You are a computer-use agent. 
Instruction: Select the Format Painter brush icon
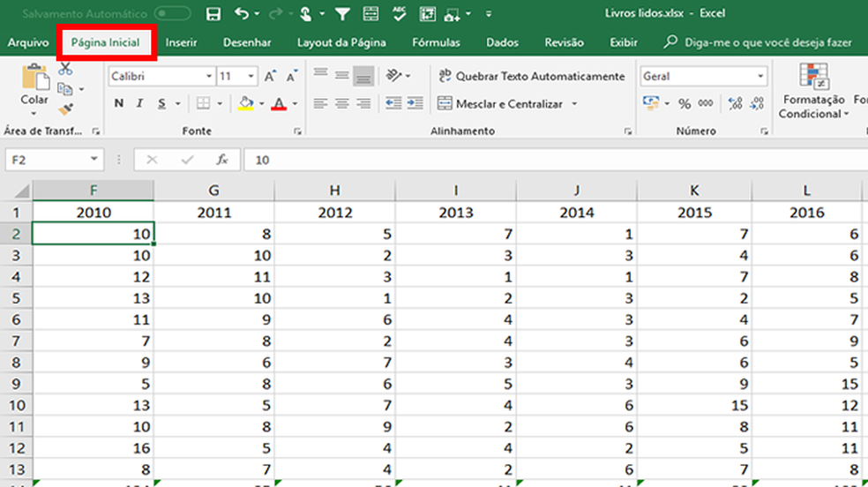(x=65, y=109)
